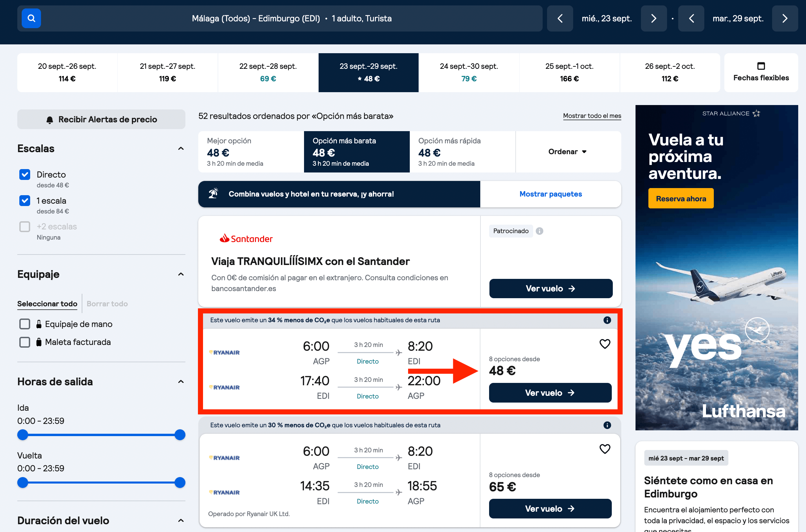The height and width of the screenshot is (532, 806).
Task: Collapse the Equipaje section
Action: pyautogui.click(x=181, y=274)
